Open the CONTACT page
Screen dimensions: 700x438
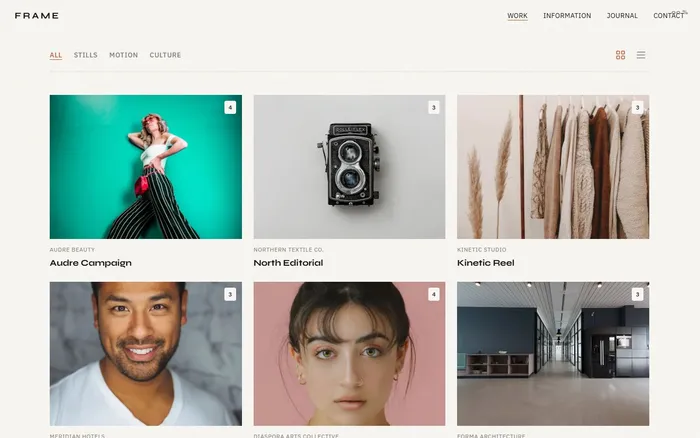coord(668,16)
